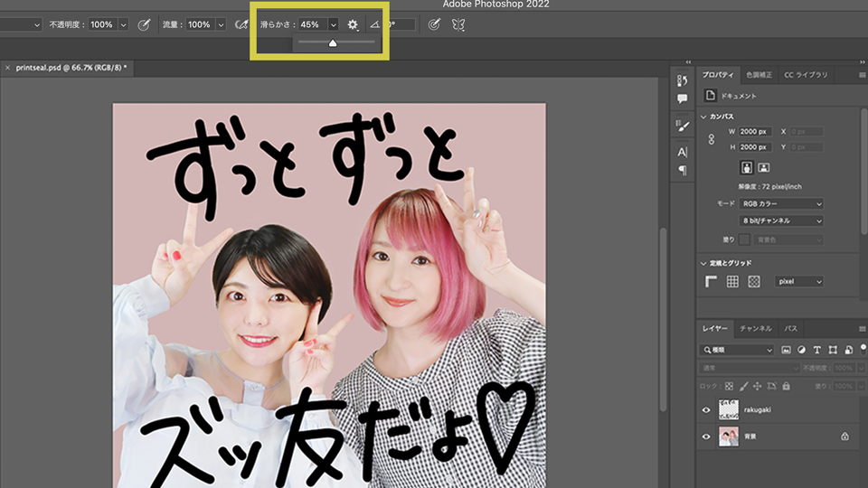Toggle grid display icon
The image size is (868, 488).
(x=732, y=282)
